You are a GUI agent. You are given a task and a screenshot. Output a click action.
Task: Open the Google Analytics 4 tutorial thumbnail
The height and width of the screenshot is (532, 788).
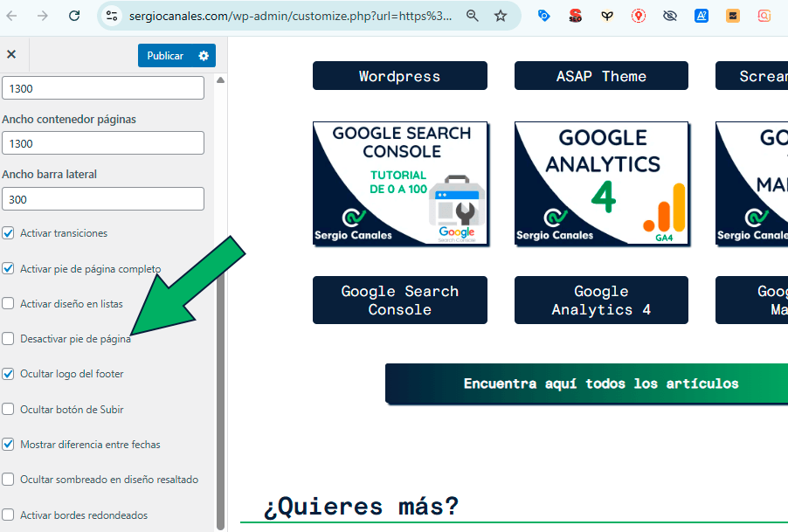(x=601, y=183)
